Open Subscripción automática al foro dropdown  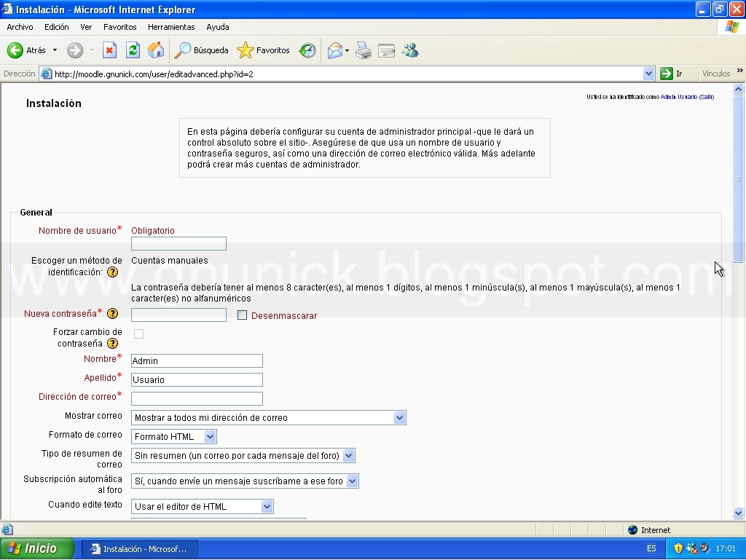pyautogui.click(x=245, y=481)
